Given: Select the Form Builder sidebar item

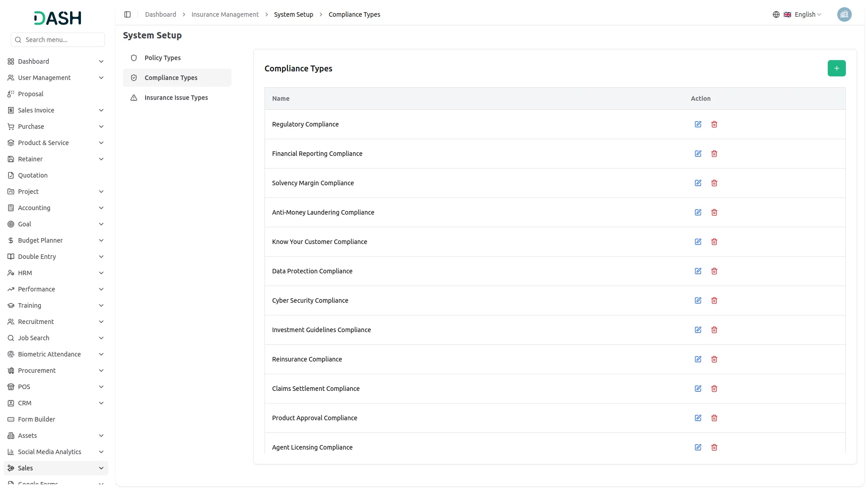Looking at the screenshot, I should point(37,419).
